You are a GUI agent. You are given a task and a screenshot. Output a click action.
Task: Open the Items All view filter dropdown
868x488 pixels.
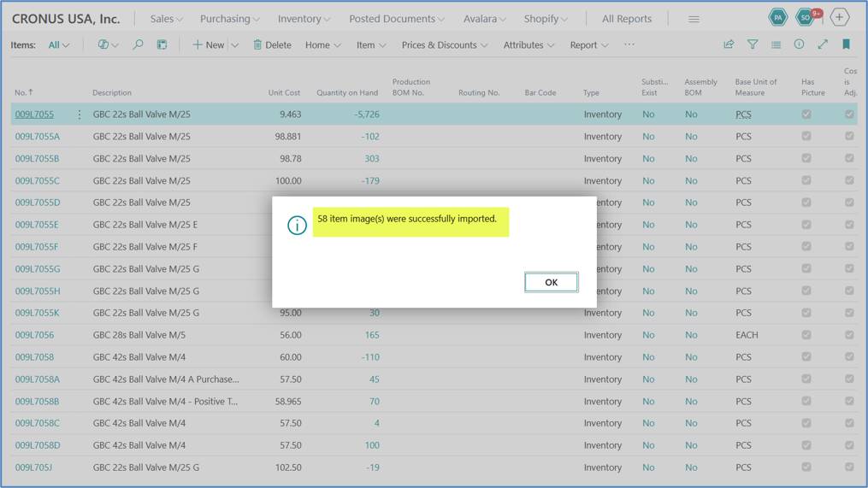pos(59,44)
